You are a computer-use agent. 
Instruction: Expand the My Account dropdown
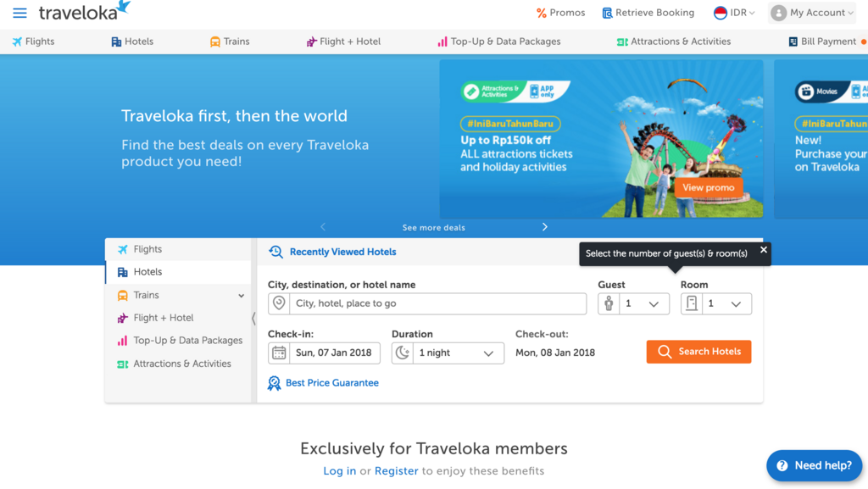tap(812, 13)
